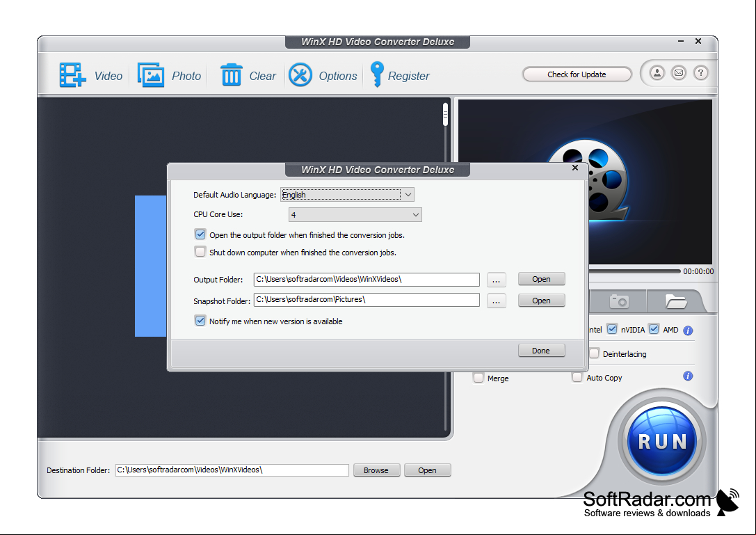The image size is (756, 535).
Task: Toggle open output folder when finished
Action: pyautogui.click(x=200, y=234)
